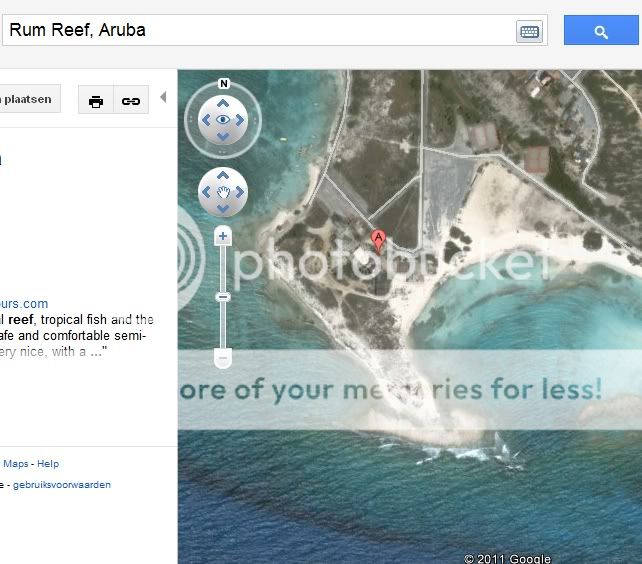The height and width of the screenshot is (564, 642).
Task: Rotate view right using compass right arrow
Action: point(241,120)
